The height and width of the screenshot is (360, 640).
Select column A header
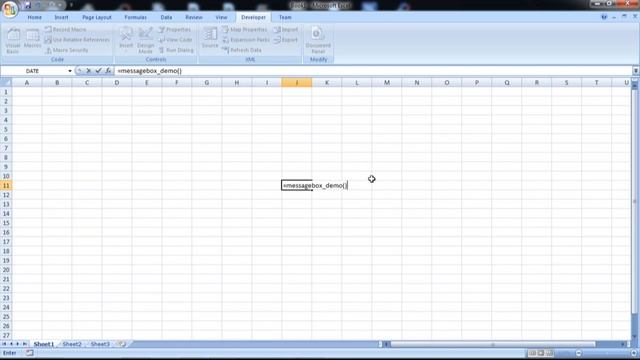(27, 82)
